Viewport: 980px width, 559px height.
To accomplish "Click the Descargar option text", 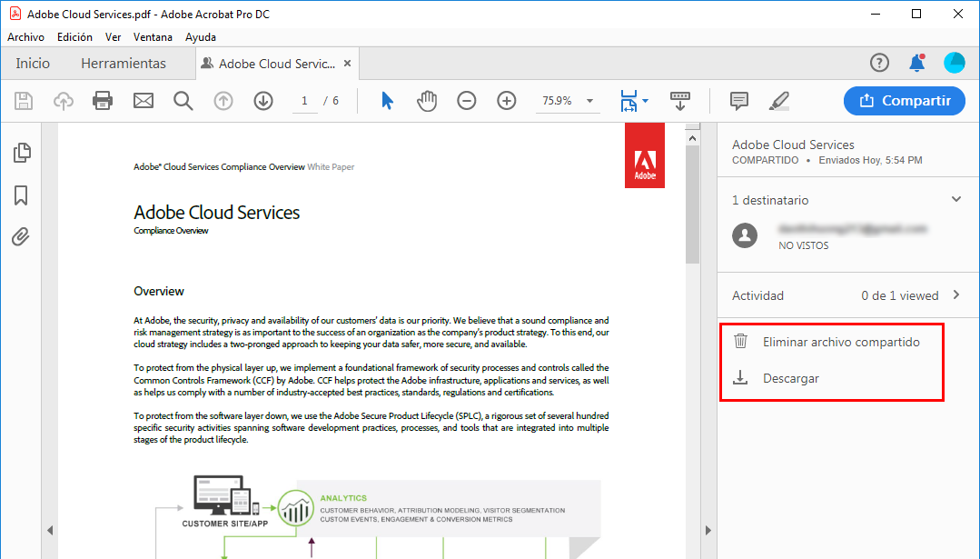I will (x=790, y=378).
